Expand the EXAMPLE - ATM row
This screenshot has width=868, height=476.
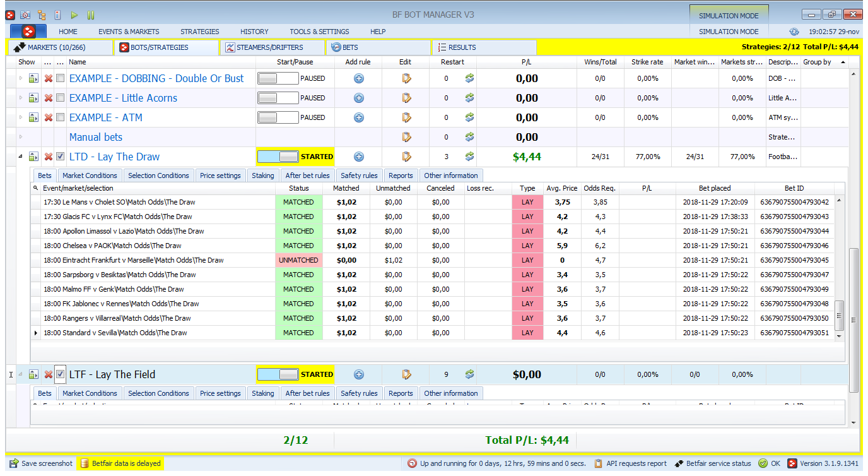[x=20, y=117]
